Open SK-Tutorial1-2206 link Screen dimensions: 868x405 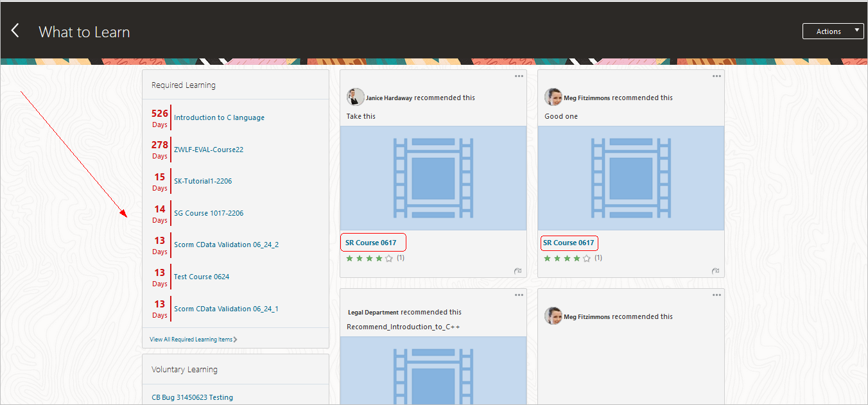pos(203,181)
